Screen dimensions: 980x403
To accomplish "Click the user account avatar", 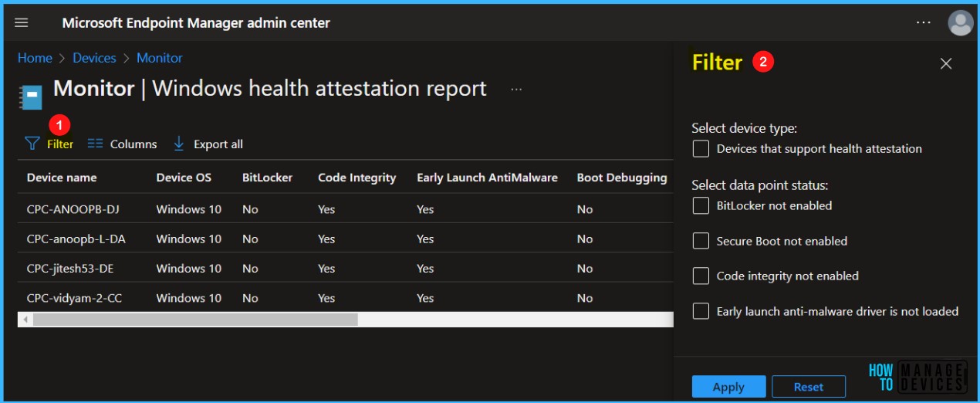I will (960, 23).
